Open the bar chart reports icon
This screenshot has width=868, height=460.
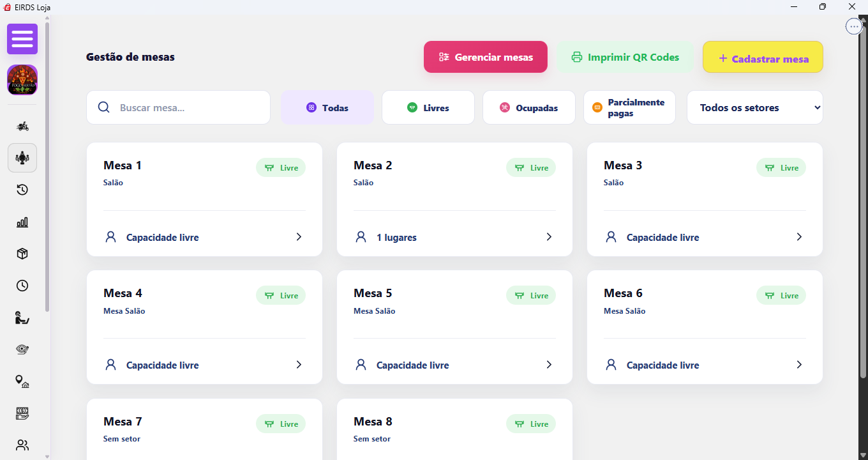[22, 222]
